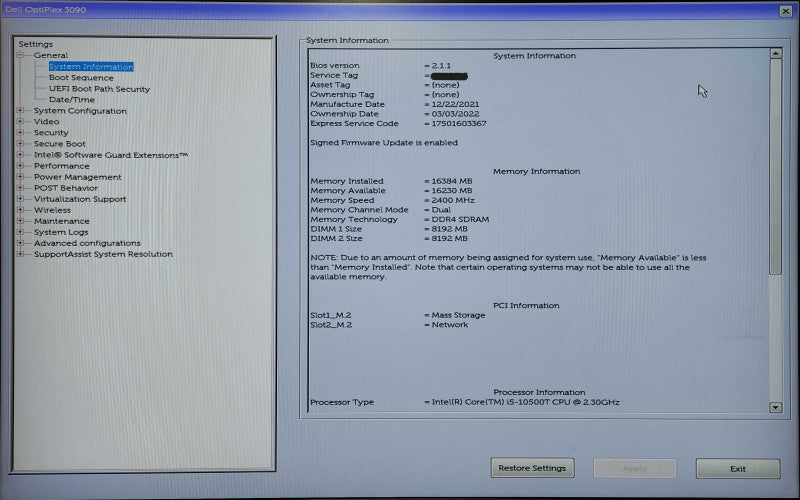
Task: Select System Information in the tree
Action: click(91, 66)
